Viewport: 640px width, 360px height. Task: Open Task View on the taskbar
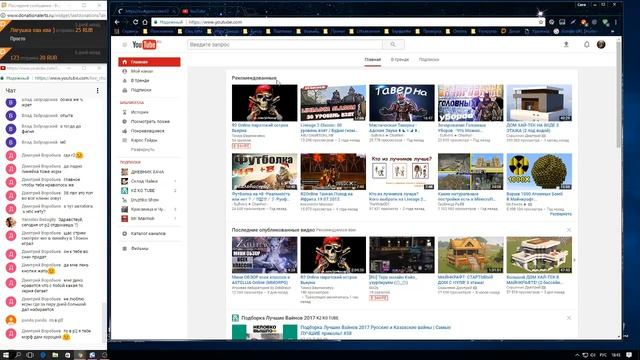[30, 355]
